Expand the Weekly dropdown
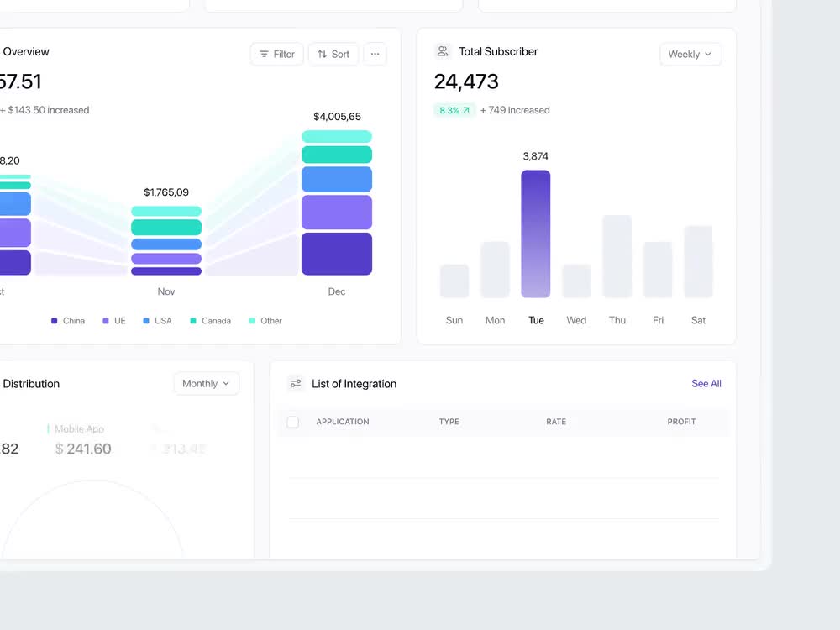840x630 pixels. 690,54
